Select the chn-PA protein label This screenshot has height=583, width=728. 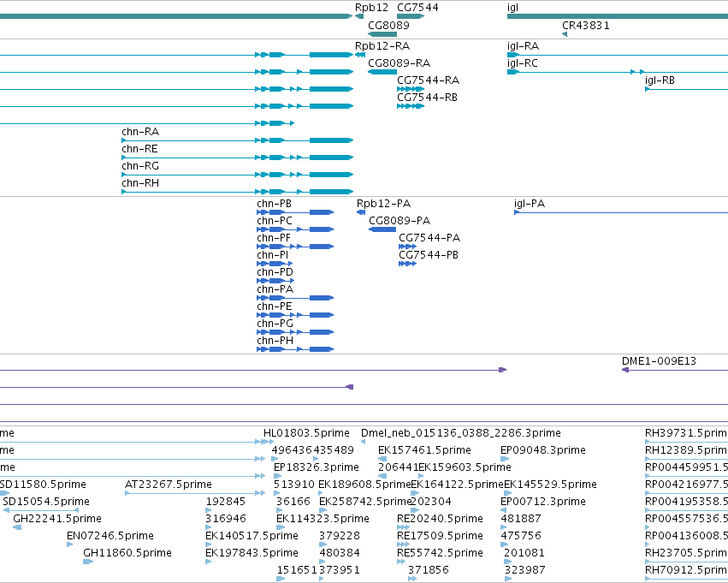(275, 289)
